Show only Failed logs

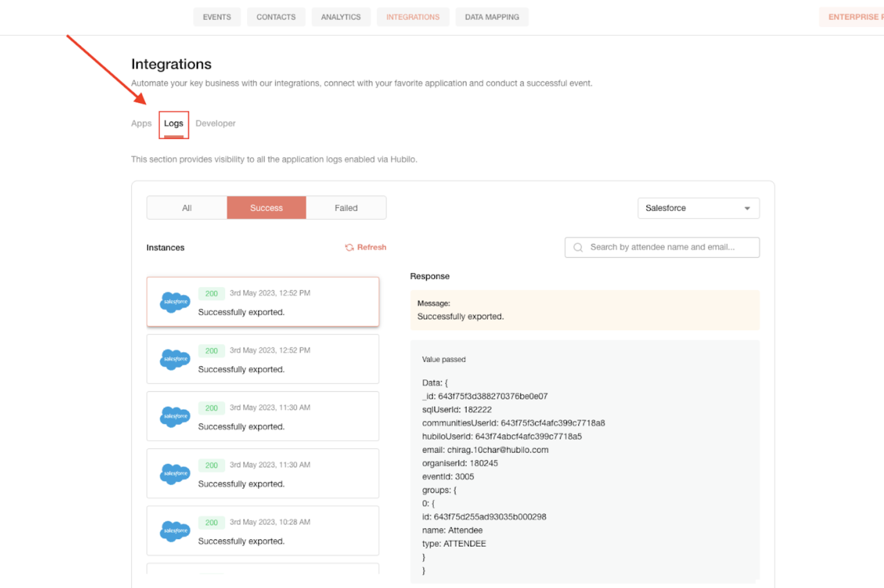pos(346,208)
